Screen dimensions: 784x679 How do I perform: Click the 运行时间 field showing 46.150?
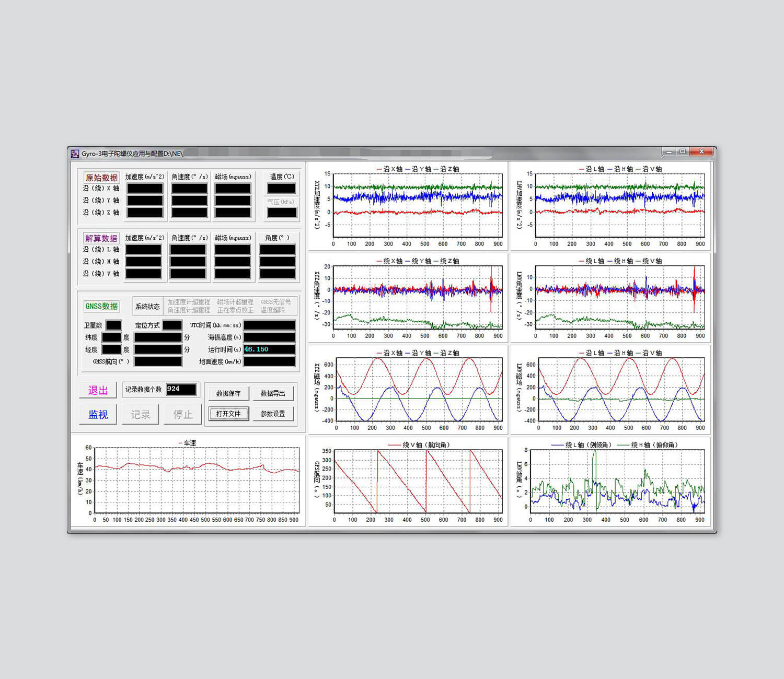(x=269, y=349)
